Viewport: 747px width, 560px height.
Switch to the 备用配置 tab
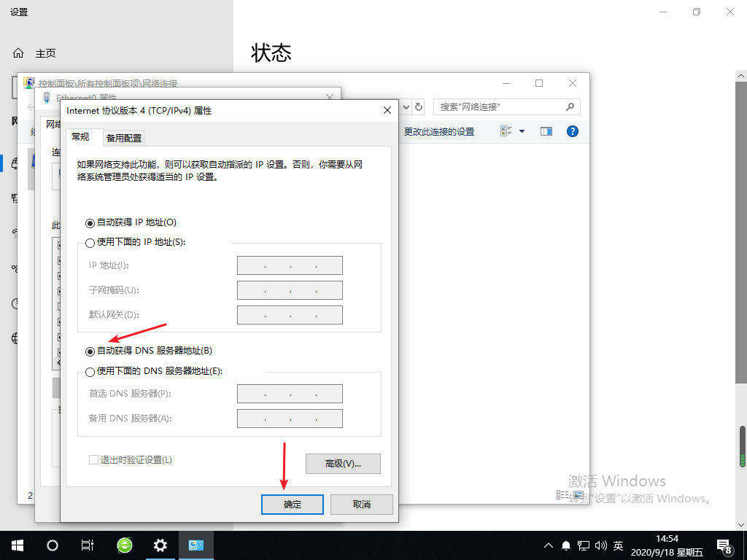[x=124, y=137]
